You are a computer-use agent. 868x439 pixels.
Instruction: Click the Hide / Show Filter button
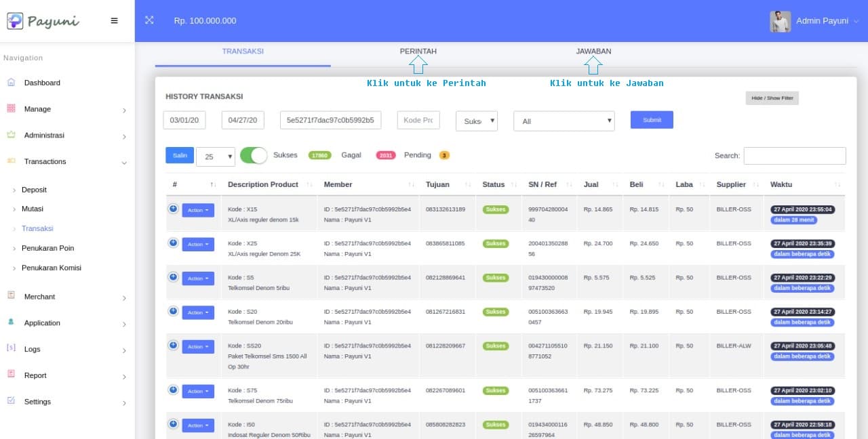tap(772, 98)
